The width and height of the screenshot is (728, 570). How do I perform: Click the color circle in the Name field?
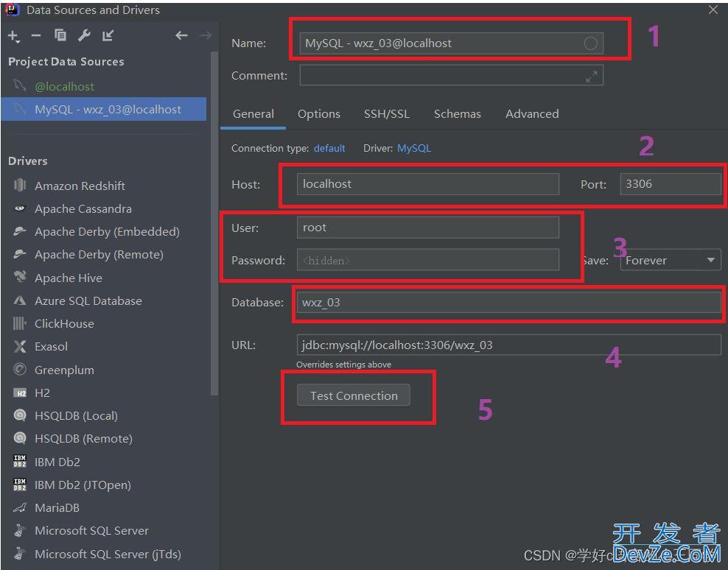(590, 43)
